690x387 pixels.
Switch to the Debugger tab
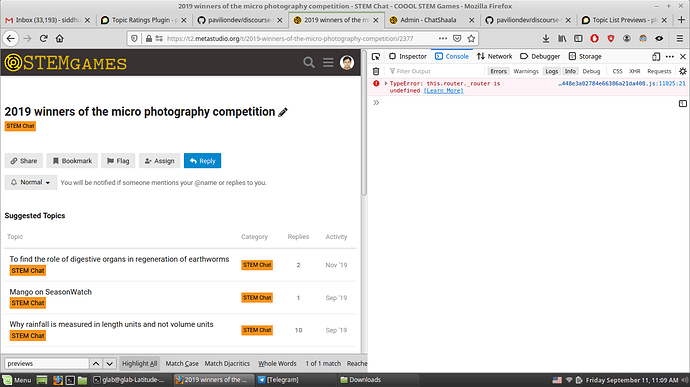point(540,56)
